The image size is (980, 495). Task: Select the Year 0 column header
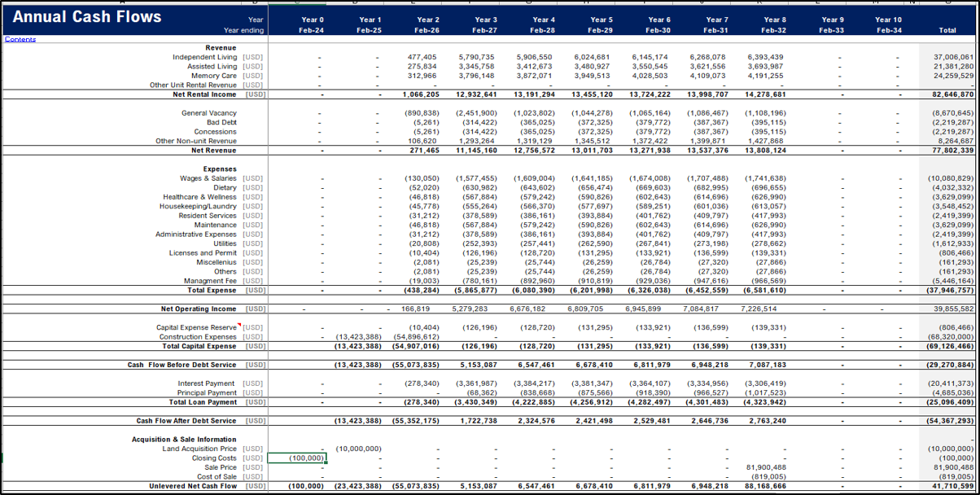pos(312,20)
